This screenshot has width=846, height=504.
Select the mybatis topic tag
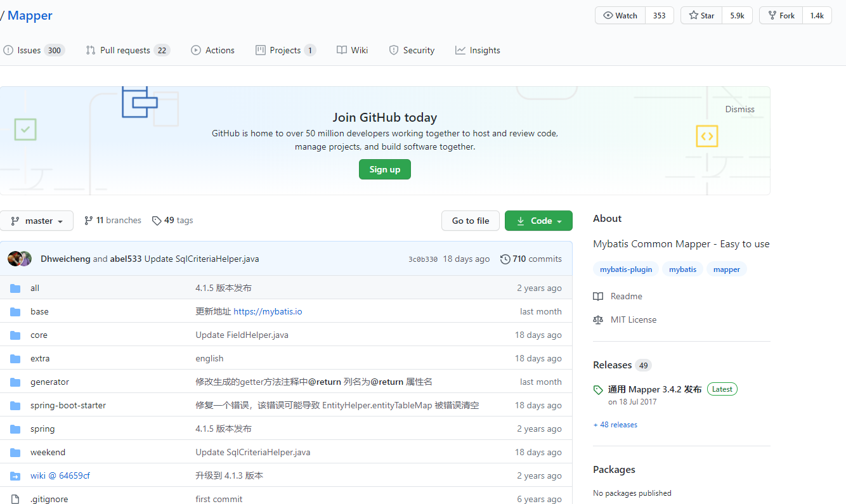[682, 269]
